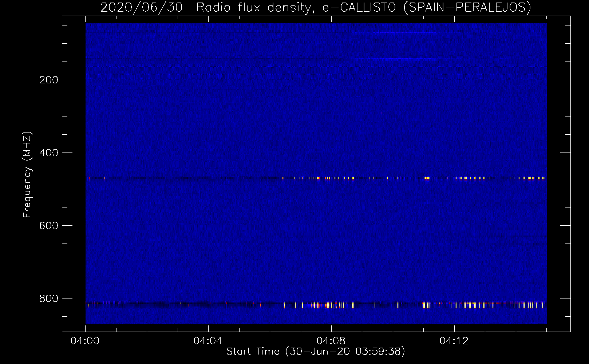This screenshot has width=589, height=364.
Task: Click the 200 frequency tick label
Action: (x=49, y=80)
